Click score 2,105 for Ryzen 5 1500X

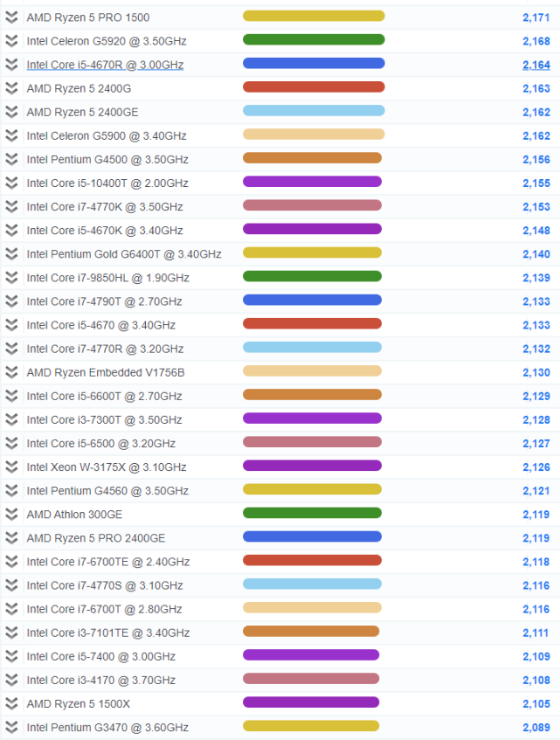pyautogui.click(x=536, y=703)
